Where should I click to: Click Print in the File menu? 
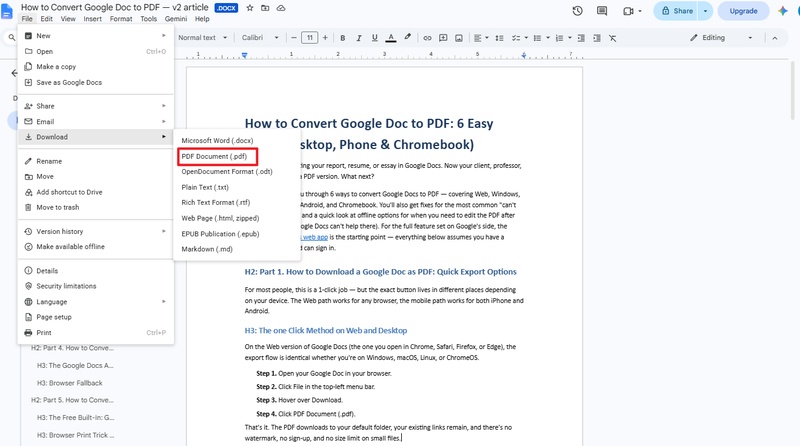(96, 333)
